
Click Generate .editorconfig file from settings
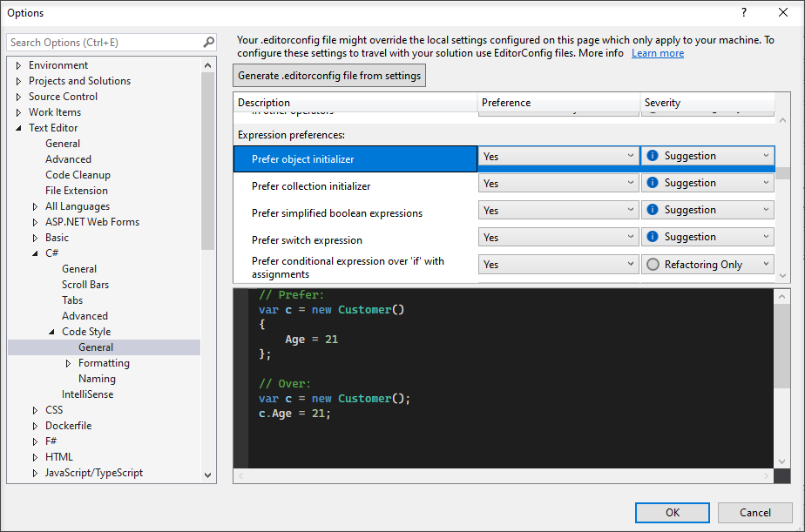tap(329, 75)
